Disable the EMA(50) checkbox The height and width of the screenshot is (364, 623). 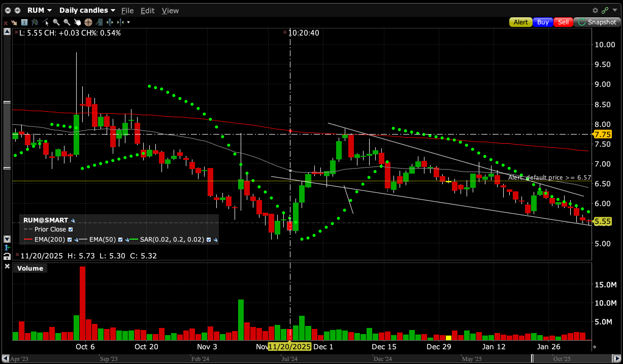pos(120,240)
